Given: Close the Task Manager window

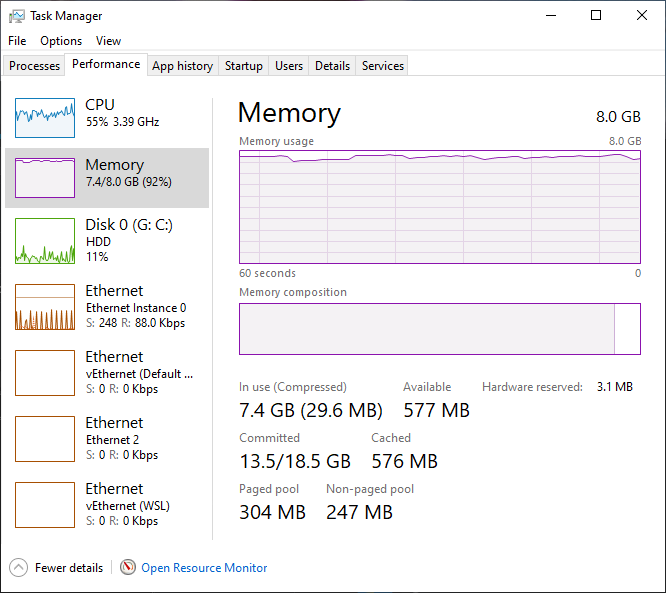Looking at the screenshot, I should click(642, 16).
